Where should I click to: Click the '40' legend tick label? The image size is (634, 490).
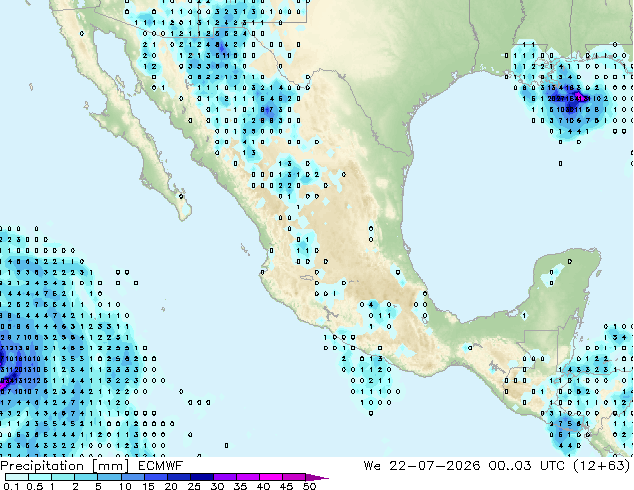263,486
